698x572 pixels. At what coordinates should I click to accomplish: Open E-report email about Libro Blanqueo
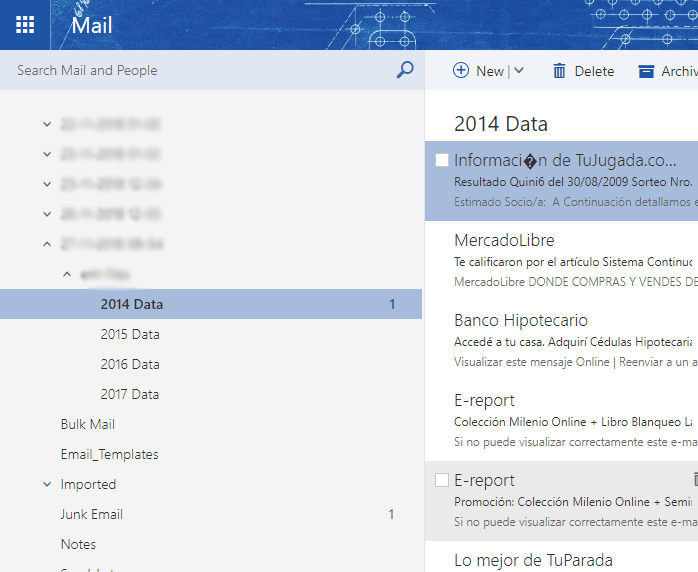tap(561, 421)
